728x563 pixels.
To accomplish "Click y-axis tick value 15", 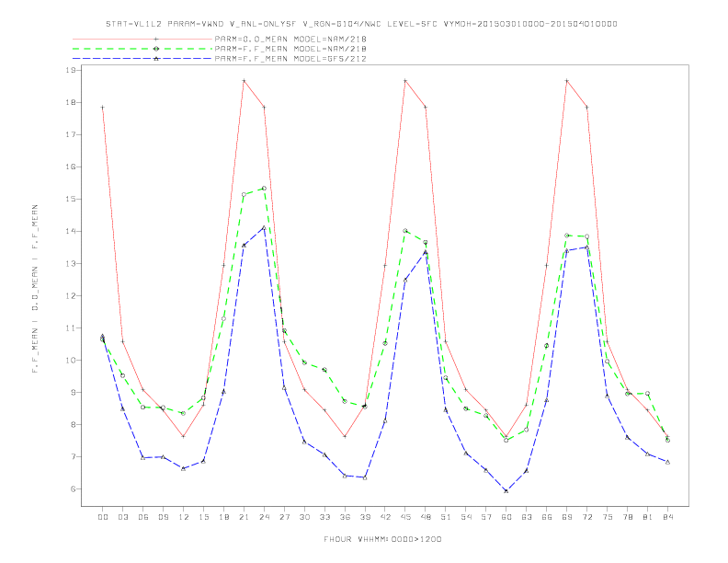I will coord(71,200).
